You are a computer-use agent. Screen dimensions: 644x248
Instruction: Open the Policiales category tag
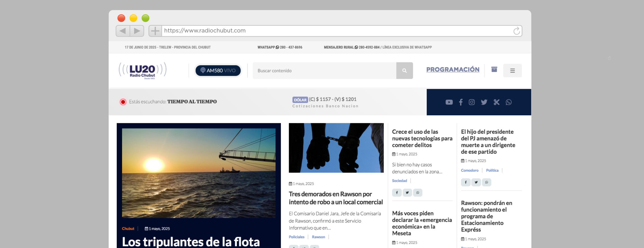tap(297, 237)
